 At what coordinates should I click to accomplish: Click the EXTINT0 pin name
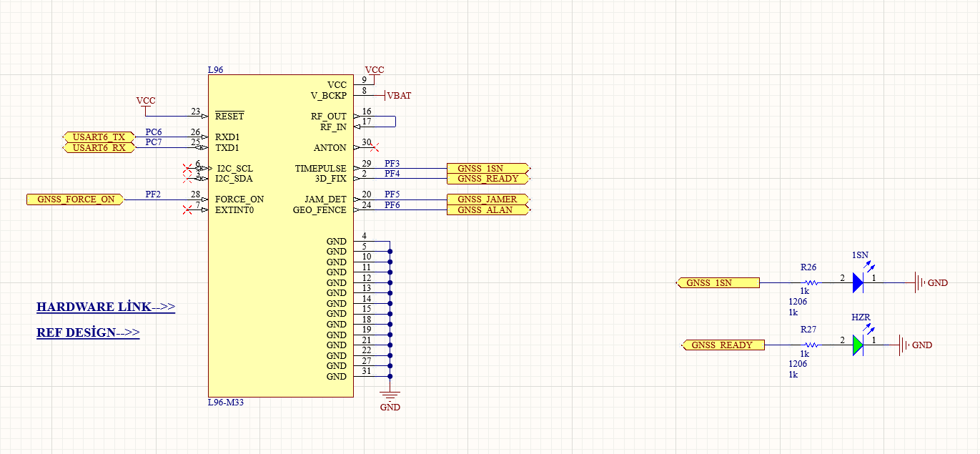234,210
